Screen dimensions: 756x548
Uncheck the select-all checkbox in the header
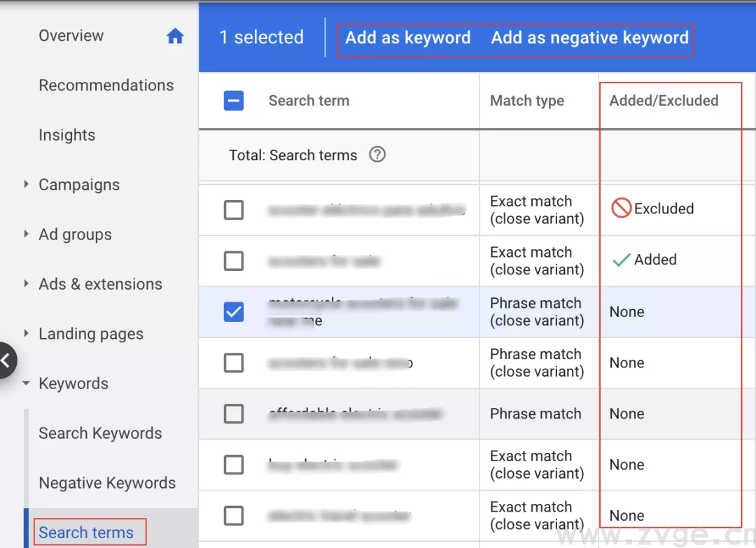pos(234,101)
